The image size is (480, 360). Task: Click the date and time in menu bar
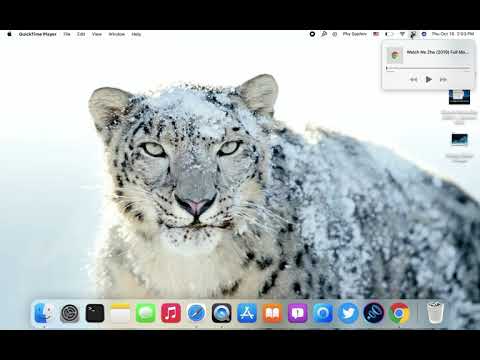click(453, 34)
